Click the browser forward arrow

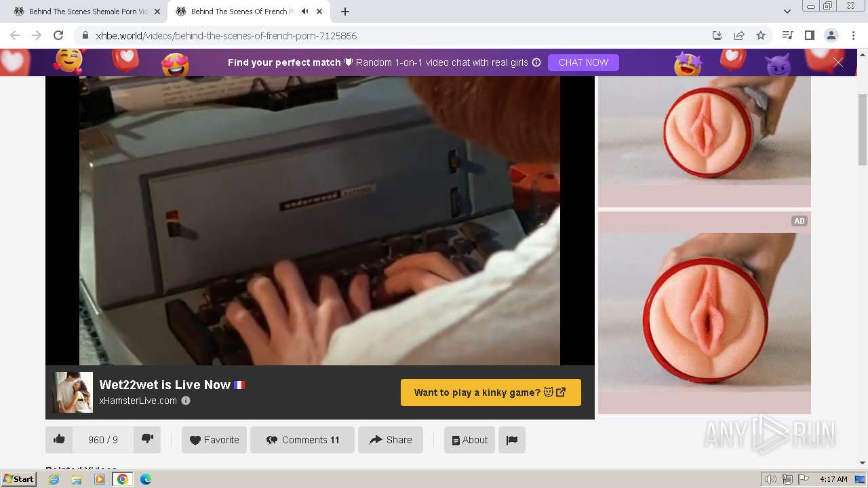click(x=37, y=35)
